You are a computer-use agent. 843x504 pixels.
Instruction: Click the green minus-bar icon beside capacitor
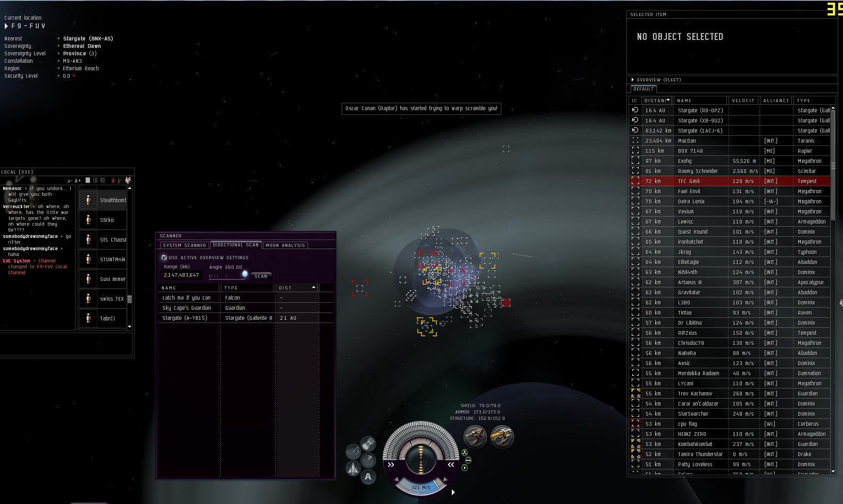(x=468, y=460)
